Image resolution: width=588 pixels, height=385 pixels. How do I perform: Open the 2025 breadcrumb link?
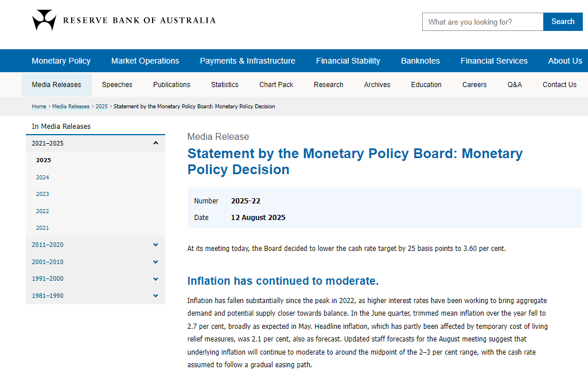point(102,107)
